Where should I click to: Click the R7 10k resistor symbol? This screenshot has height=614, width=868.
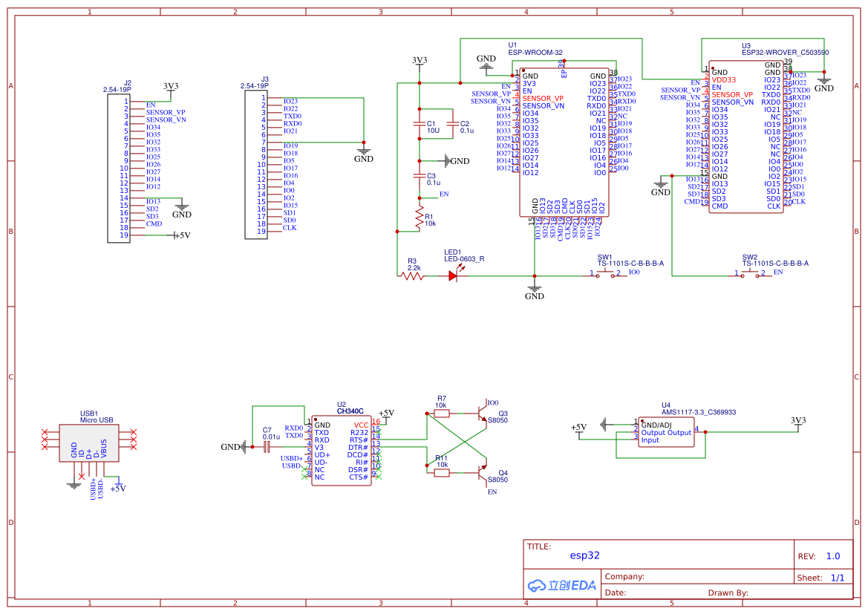(x=441, y=413)
